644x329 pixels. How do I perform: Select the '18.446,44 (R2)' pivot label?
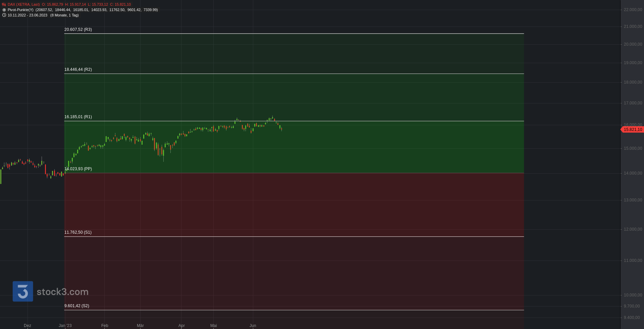[78, 69]
